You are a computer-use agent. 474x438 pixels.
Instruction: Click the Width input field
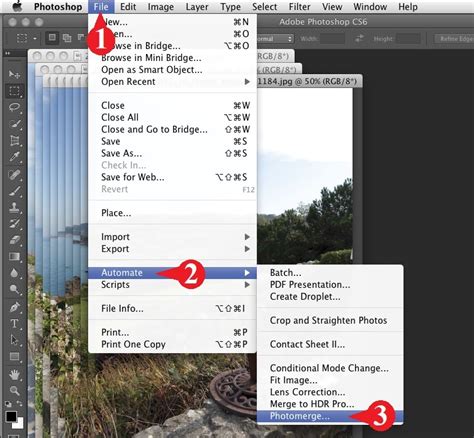(332, 39)
